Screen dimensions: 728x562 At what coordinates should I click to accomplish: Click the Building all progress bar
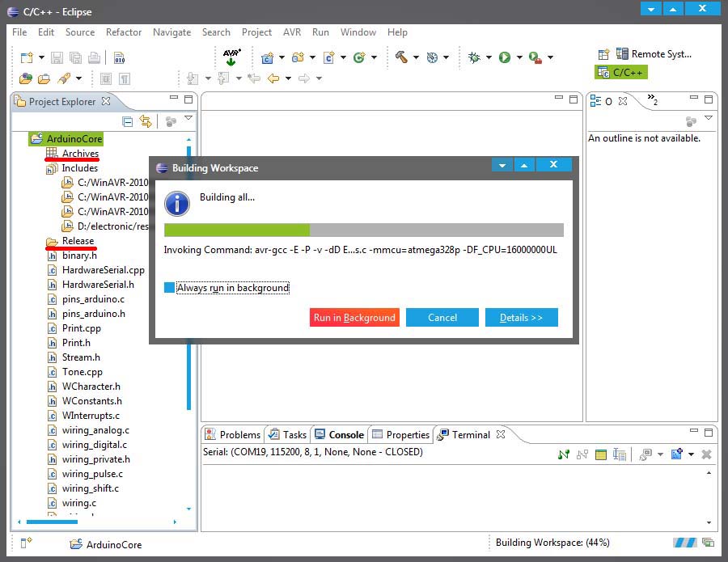364,230
